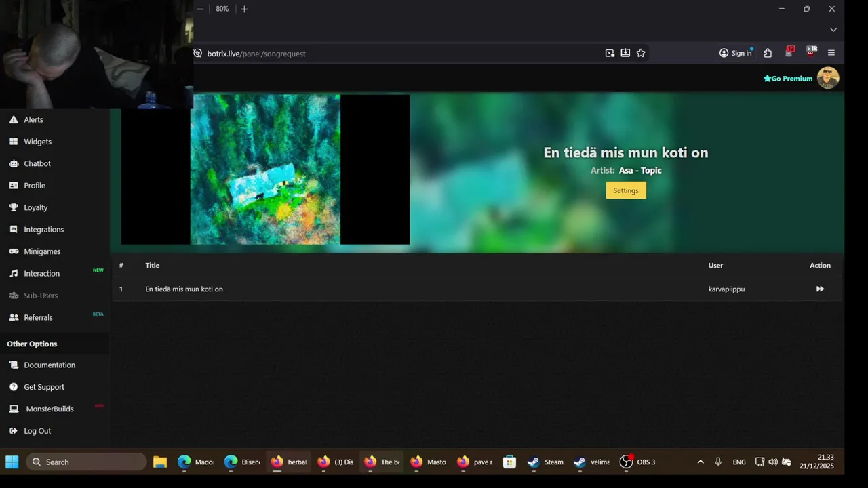Click the Go Premium link

click(788, 79)
